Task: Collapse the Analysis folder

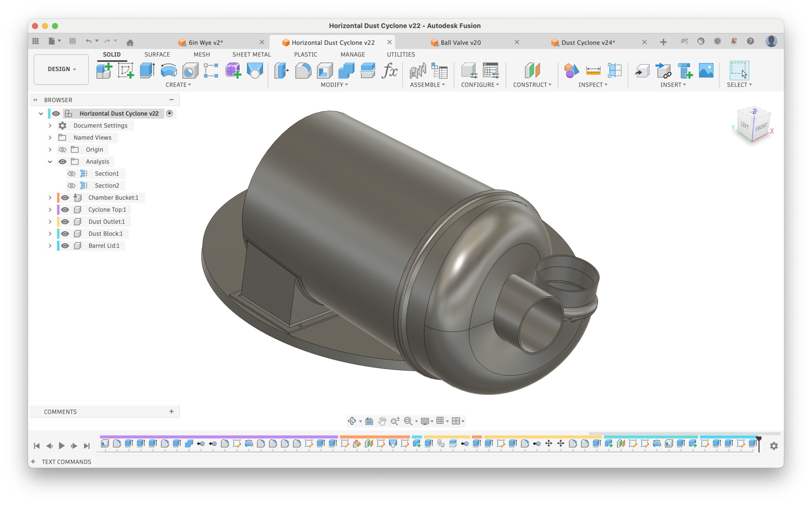Action: (50, 162)
